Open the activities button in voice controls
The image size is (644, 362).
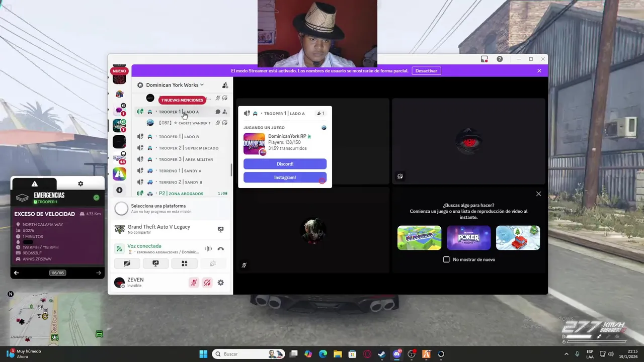coord(184,263)
